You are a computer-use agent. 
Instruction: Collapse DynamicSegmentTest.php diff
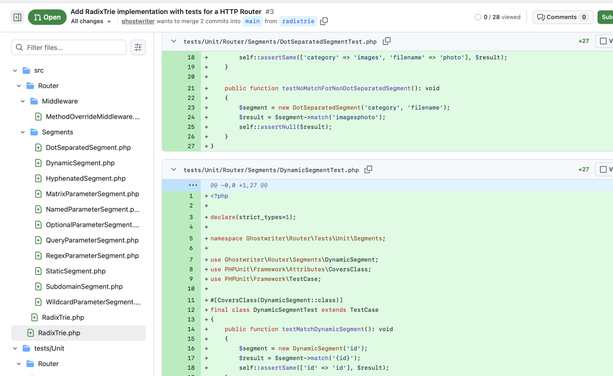174,170
